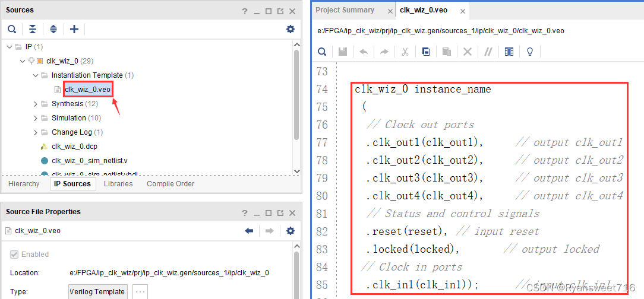Expand all items in Sources panel
Screen dimensions: 644x299
53,28
